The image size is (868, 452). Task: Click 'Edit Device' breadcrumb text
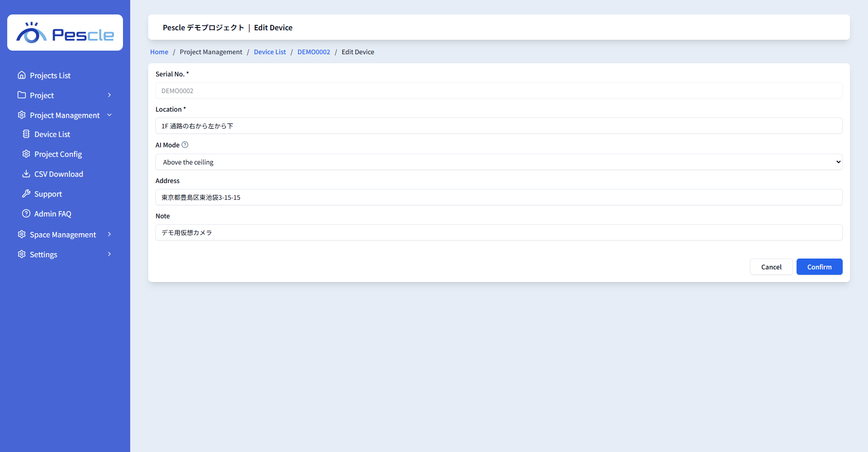pyautogui.click(x=358, y=52)
